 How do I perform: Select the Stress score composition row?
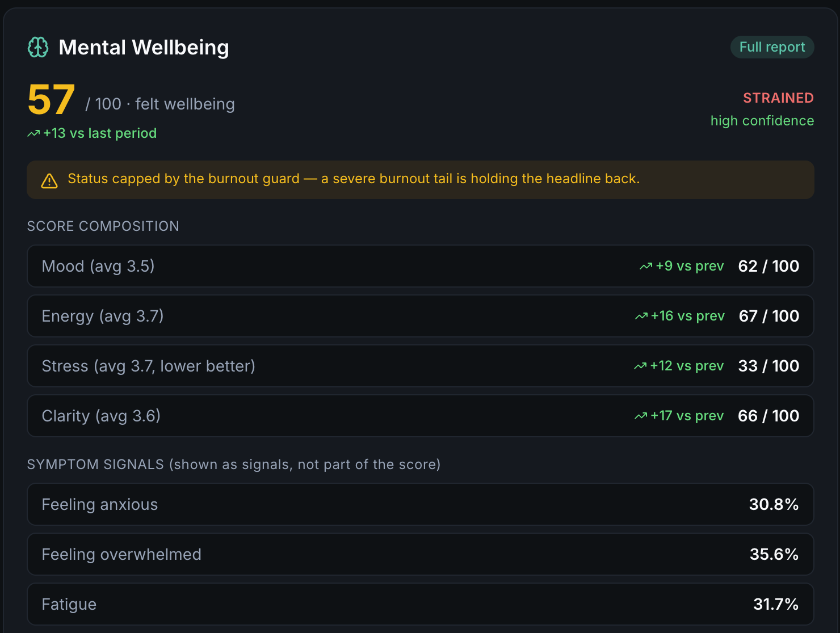tap(421, 366)
